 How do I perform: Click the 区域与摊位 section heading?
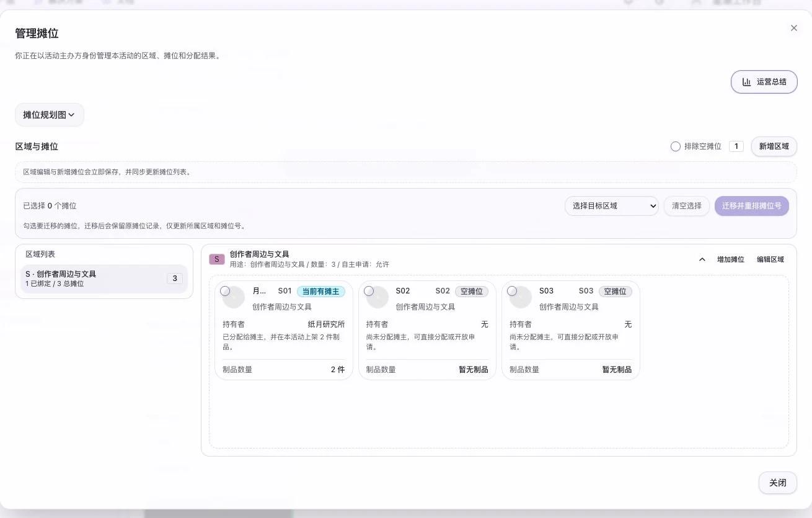click(37, 146)
